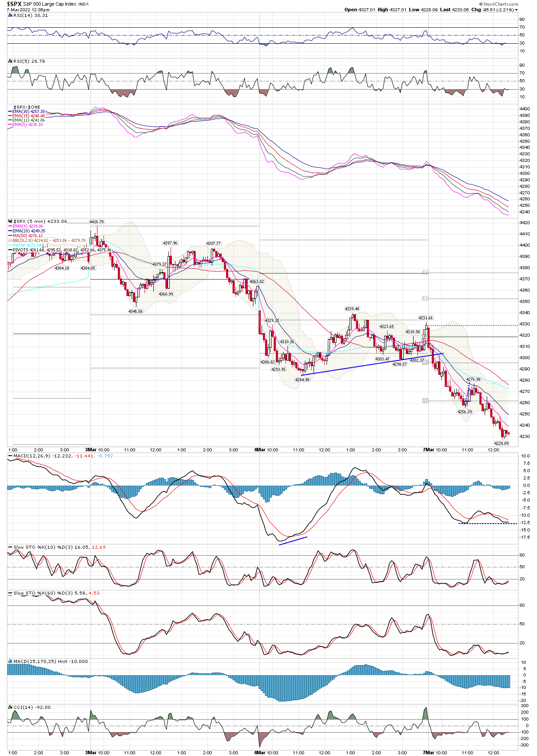Click the CCI(14) panel icon
The width and height of the screenshot is (537, 756).
(10, 707)
